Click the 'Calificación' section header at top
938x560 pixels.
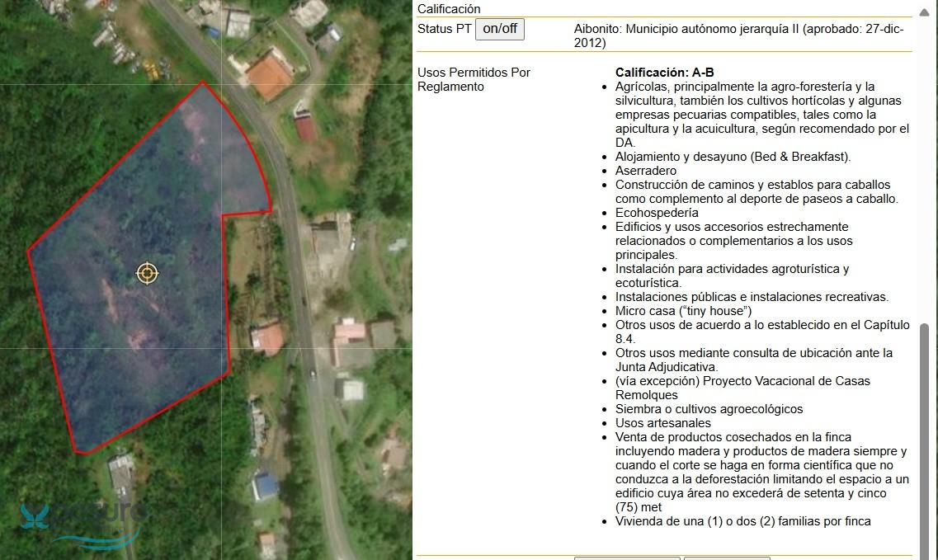click(449, 9)
